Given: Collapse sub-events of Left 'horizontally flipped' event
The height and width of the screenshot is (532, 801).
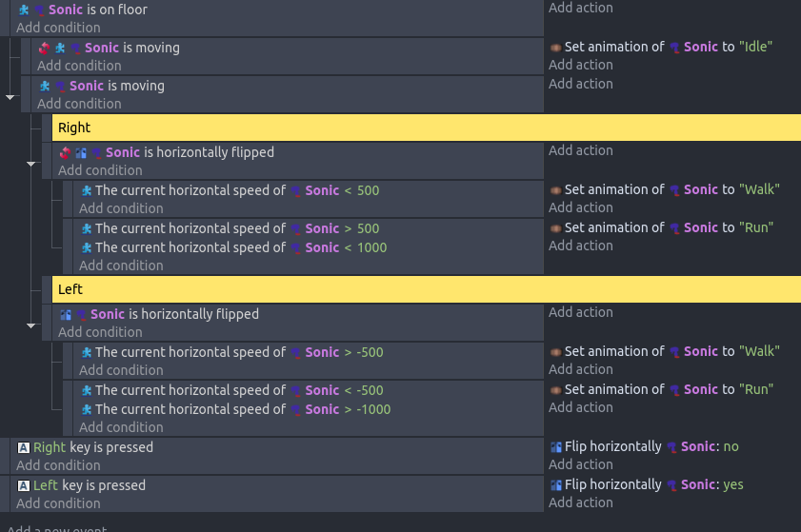Looking at the screenshot, I should [30, 325].
